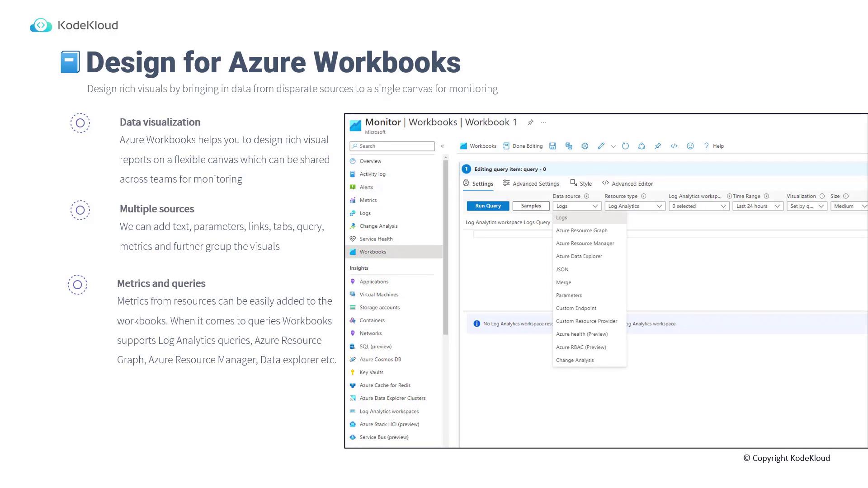The image size is (868, 488).
Task: Click the Save workbook icon
Action: 552,146
